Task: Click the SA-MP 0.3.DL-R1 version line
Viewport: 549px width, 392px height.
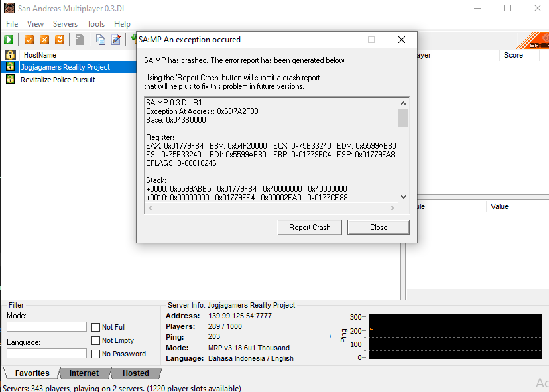Action: (x=174, y=103)
